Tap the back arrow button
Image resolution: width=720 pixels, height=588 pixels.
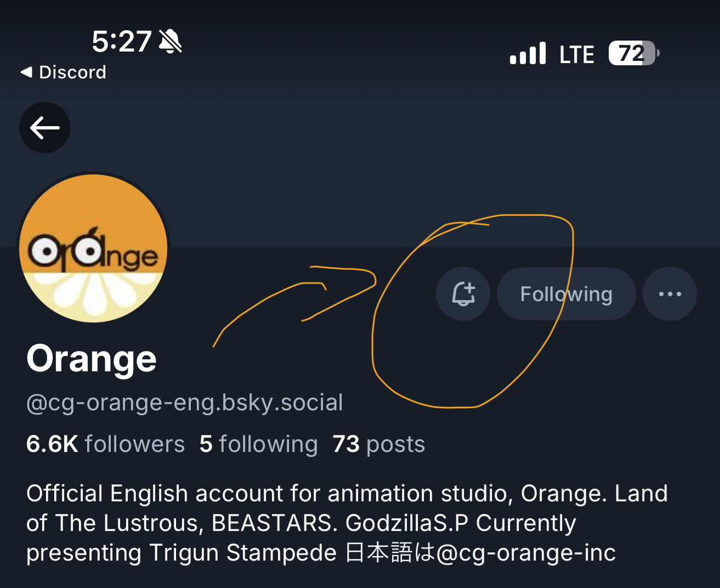coord(44,128)
